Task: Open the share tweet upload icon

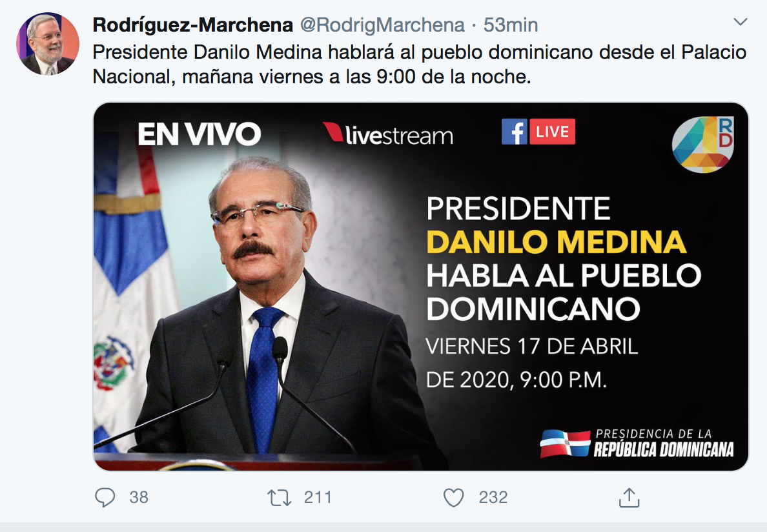Action: pyautogui.click(x=629, y=498)
